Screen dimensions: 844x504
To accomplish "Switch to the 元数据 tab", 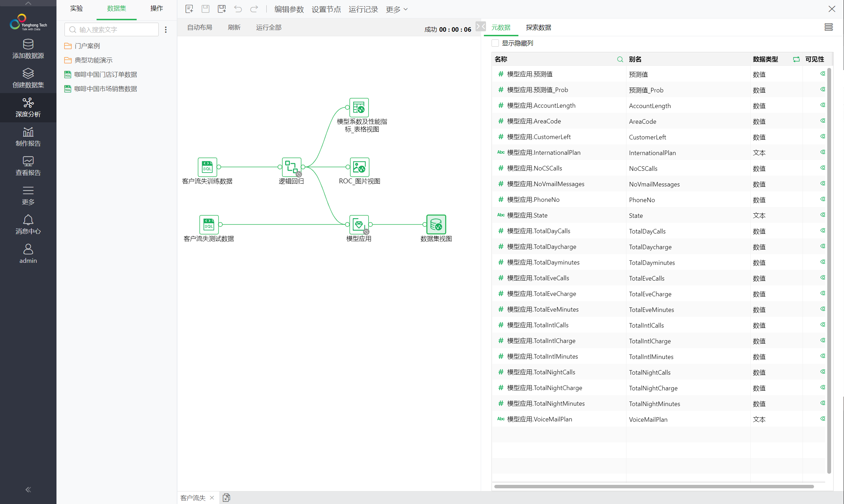I will 501,28.
